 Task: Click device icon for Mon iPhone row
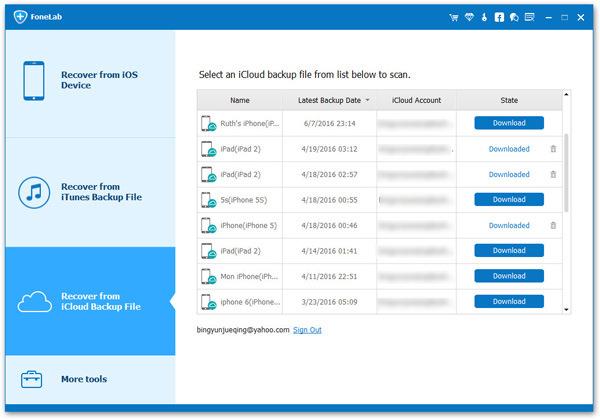(x=209, y=277)
